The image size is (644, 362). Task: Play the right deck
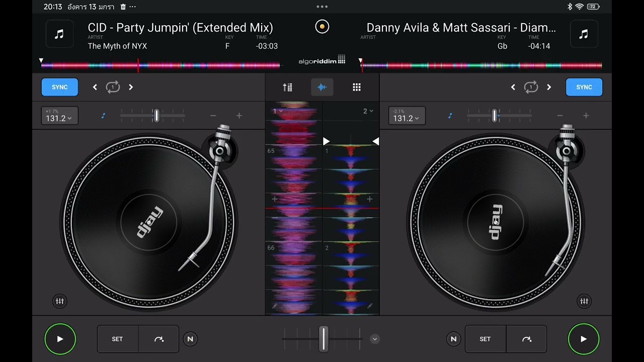pyautogui.click(x=584, y=339)
